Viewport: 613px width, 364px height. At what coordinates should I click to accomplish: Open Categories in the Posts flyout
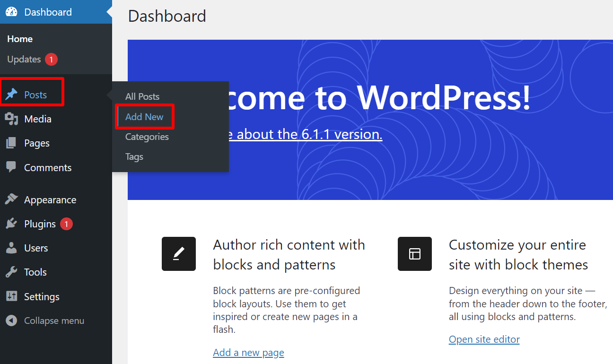147,137
